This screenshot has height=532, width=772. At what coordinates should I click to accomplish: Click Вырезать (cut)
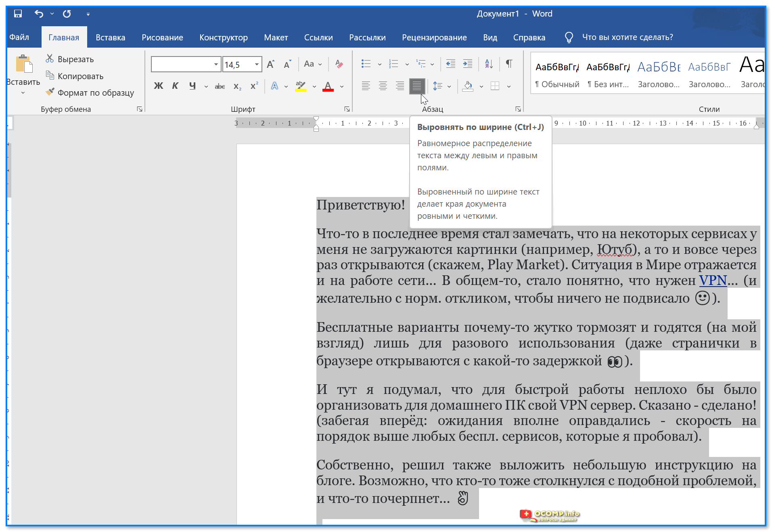69,59
